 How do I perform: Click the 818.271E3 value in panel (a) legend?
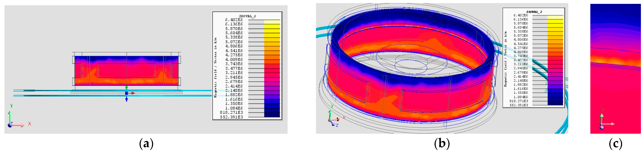tap(231, 113)
